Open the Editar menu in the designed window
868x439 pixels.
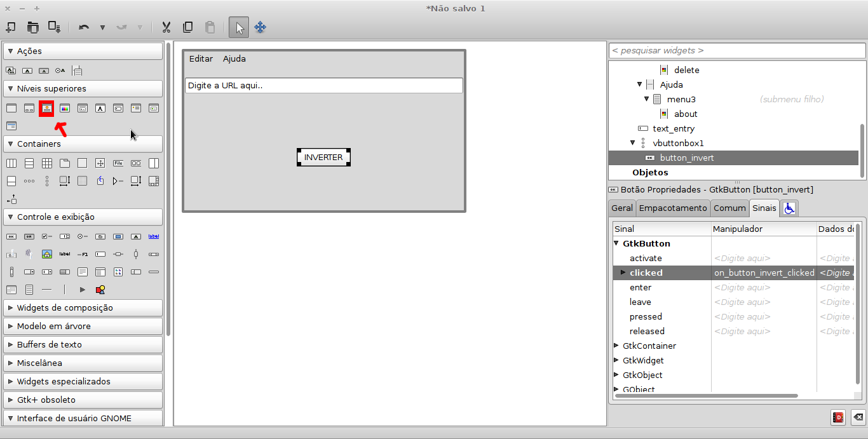click(201, 58)
